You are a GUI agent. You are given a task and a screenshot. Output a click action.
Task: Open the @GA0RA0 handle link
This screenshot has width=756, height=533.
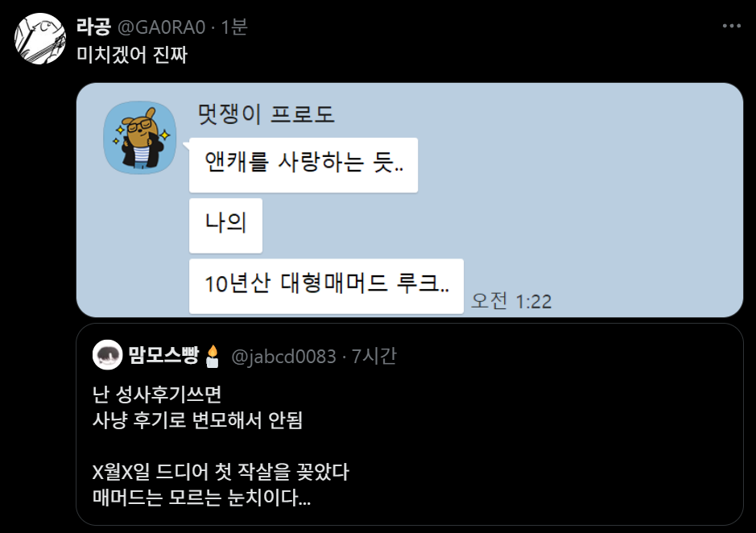[162, 27]
